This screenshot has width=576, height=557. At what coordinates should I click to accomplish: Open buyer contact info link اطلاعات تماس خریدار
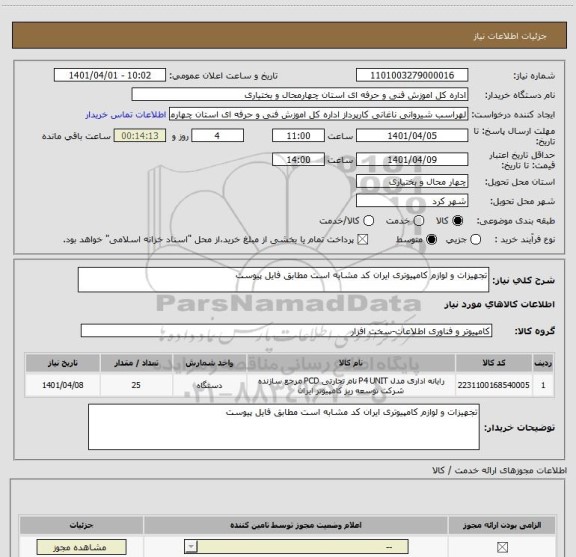[126, 115]
